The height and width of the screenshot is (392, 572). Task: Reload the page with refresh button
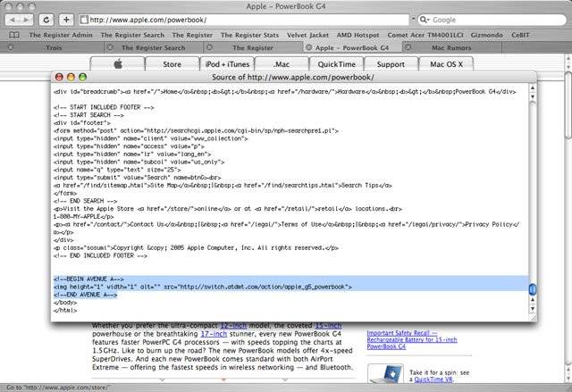coord(46,20)
